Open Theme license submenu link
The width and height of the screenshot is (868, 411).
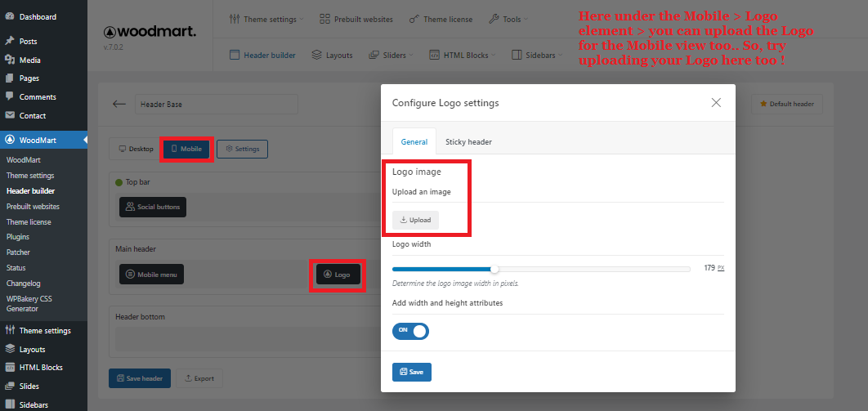point(29,221)
